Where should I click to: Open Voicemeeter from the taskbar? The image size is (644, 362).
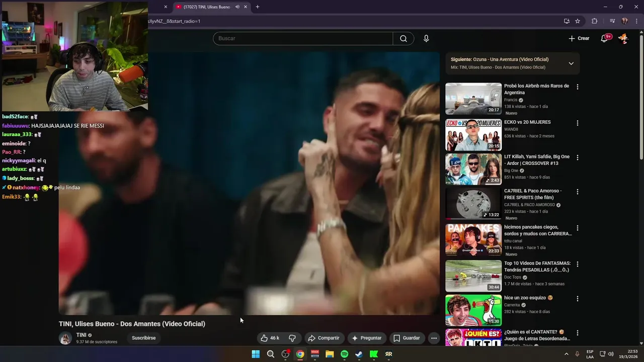tap(315, 354)
